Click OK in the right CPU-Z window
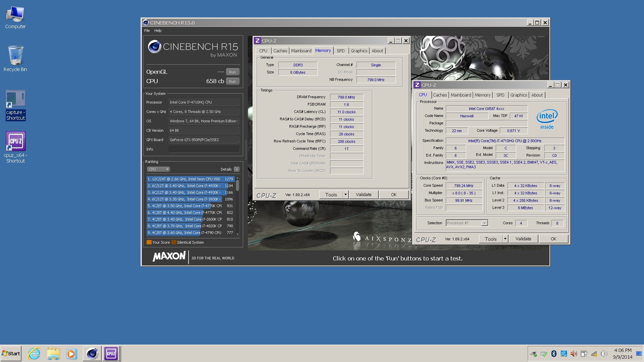This screenshot has width=644, height=362. point(553,239)
